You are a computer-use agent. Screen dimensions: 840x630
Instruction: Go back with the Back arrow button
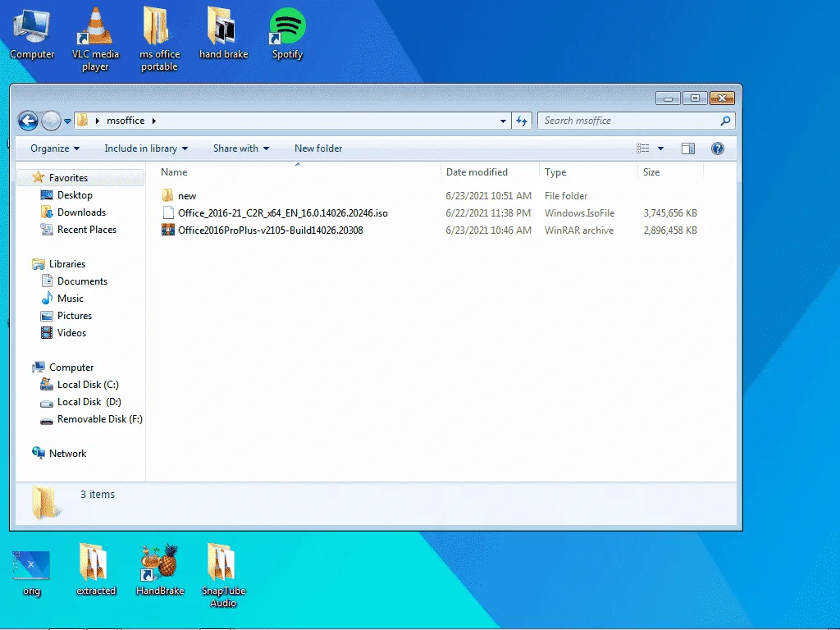pos(28,121)
